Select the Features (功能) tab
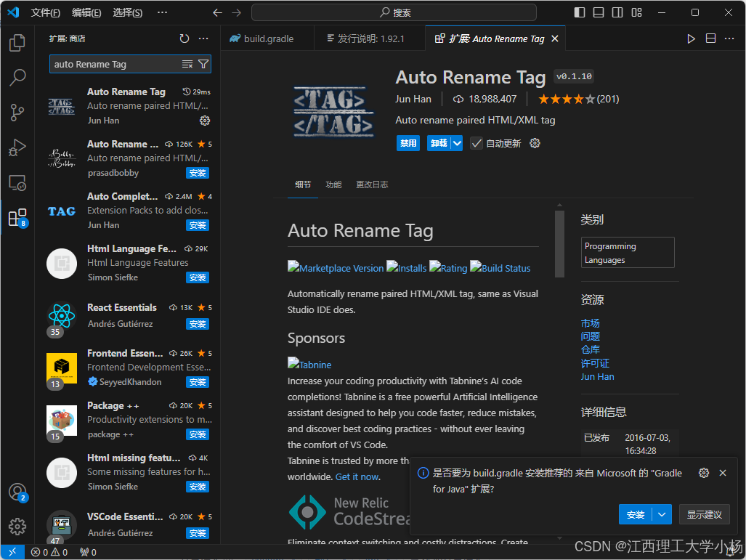Screen dimensions: 746x560 click(333, 184)
